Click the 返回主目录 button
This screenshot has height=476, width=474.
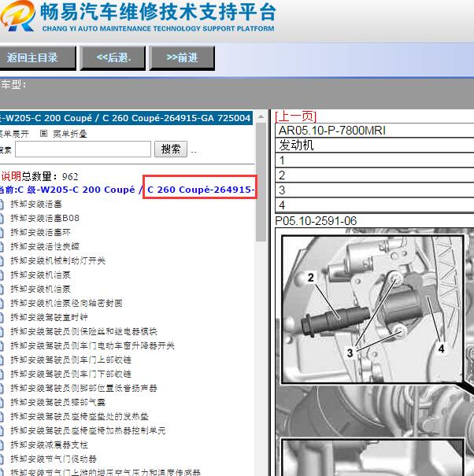point(37,58)
